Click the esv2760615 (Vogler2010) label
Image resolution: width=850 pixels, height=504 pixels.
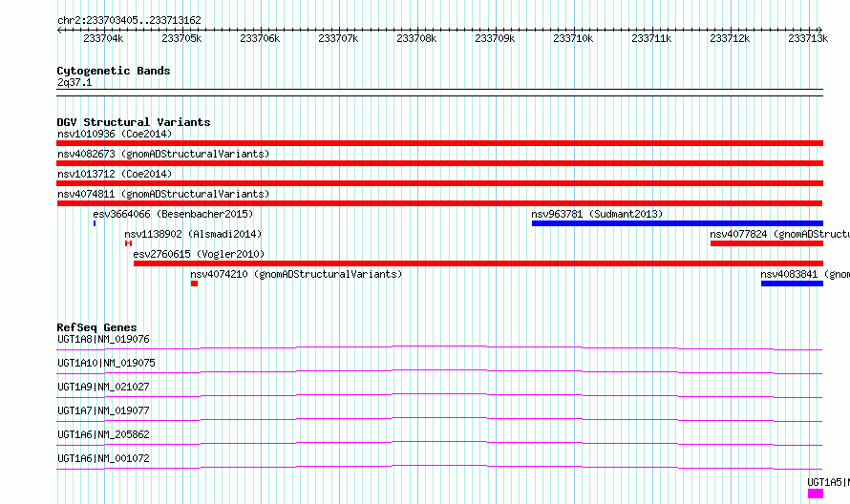pos(199,254)
